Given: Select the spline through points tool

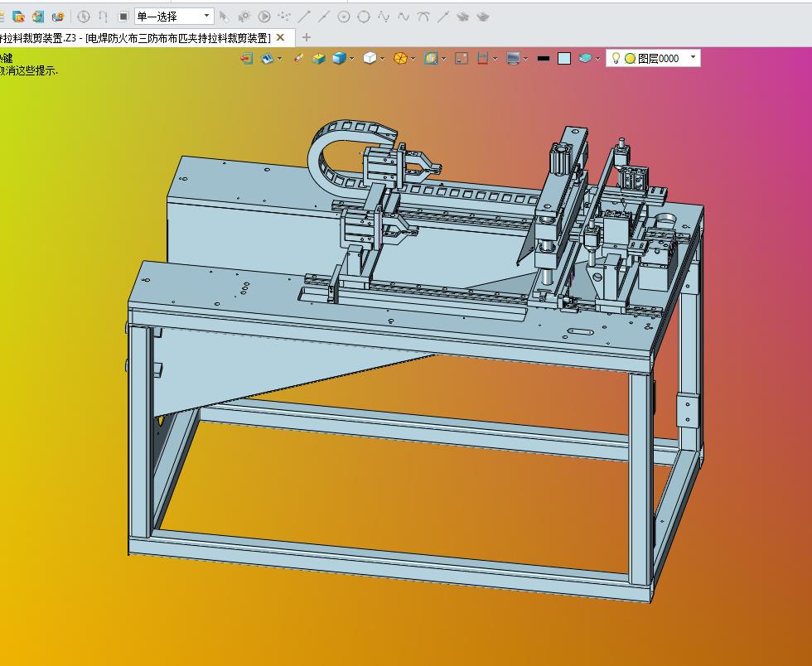Looking at the screenshot, I should tap(384, 17).
